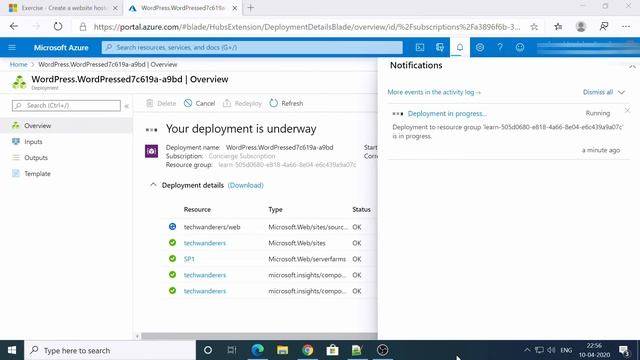
Task: Select Overview in the deployment menu
Action: [66, 126]
